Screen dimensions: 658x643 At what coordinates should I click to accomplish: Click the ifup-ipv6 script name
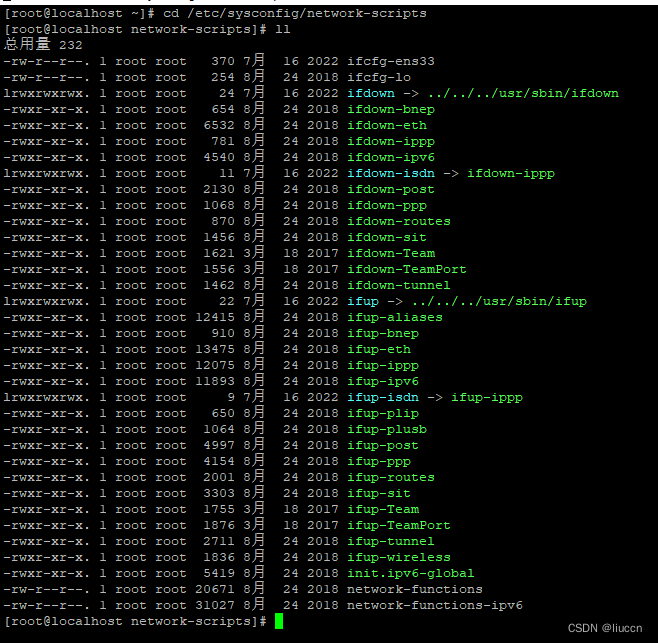pos(383,381)
